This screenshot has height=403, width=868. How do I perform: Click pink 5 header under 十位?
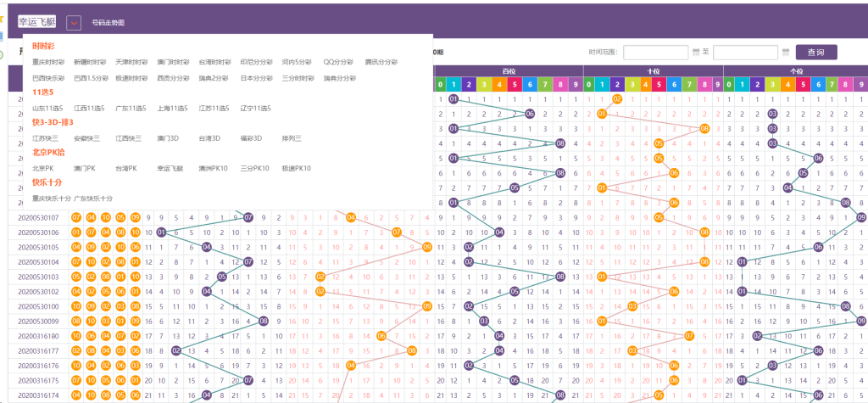coord(661,84)
